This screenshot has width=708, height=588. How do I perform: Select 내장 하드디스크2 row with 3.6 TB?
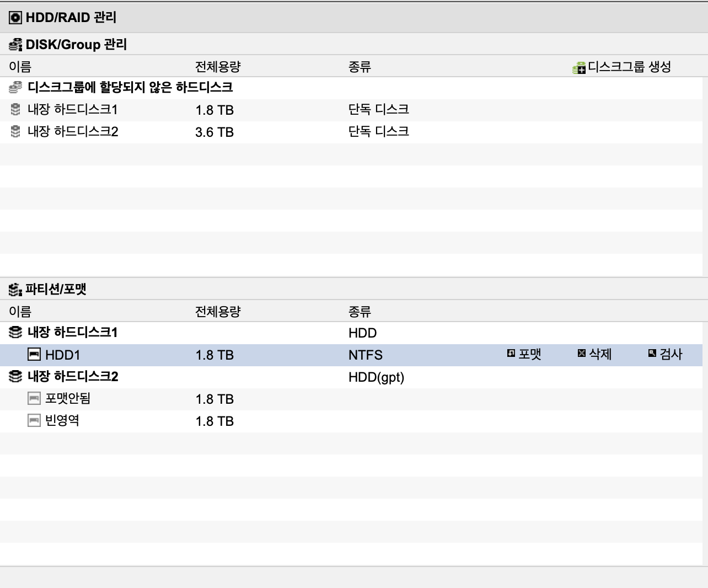[x=351, y=132]
